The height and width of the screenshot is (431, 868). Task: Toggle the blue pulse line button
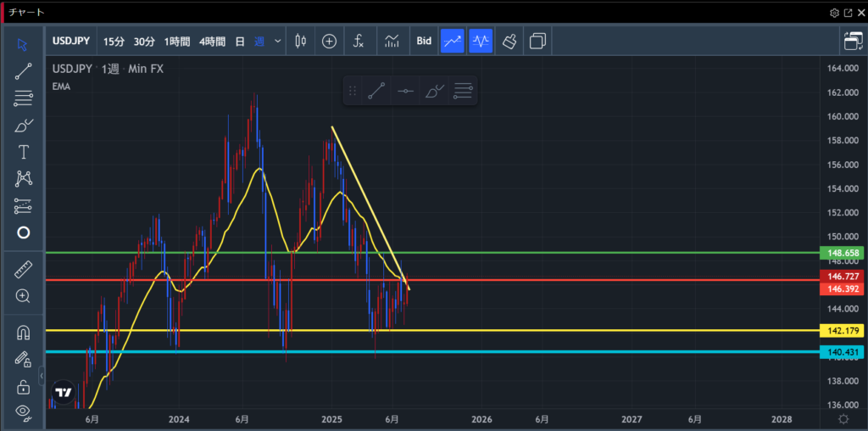click(x=481, y=41)
